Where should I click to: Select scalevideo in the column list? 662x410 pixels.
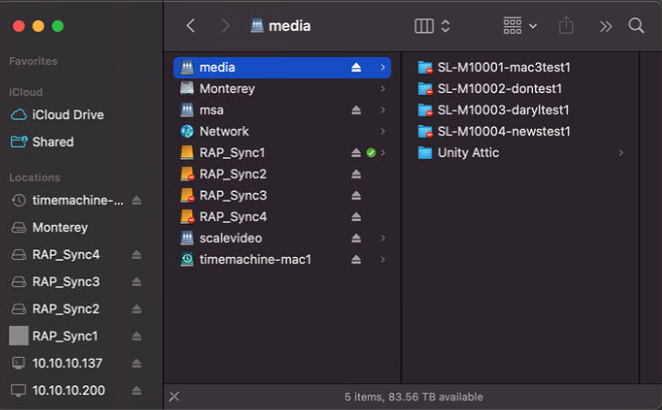click(282, 238)
